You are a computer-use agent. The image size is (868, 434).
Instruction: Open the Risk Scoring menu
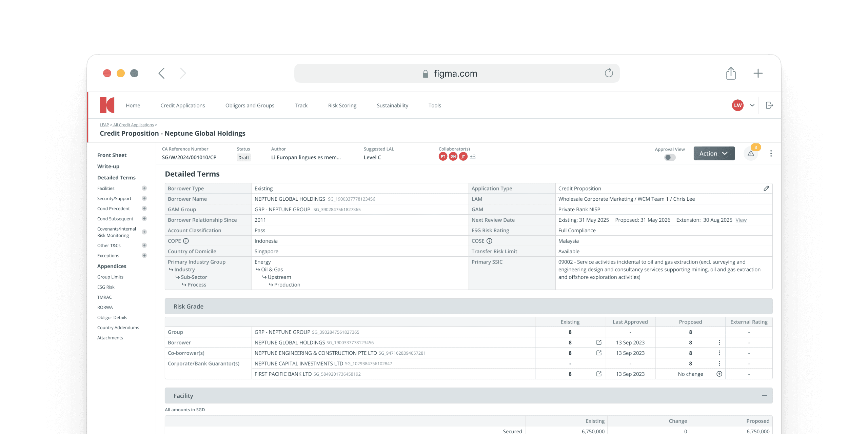click(342, 105)
